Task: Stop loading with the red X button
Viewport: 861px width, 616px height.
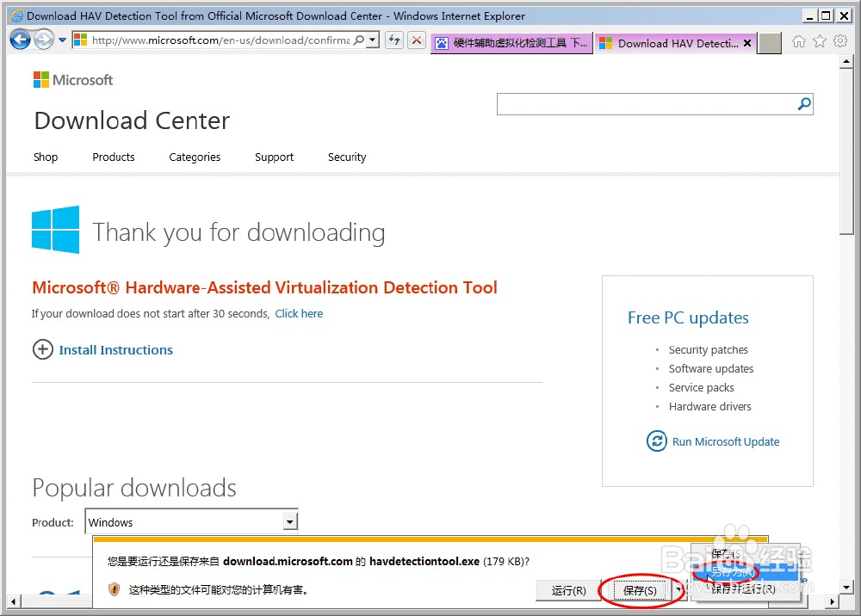Action: pyautogui.click(x=417, y=40)
